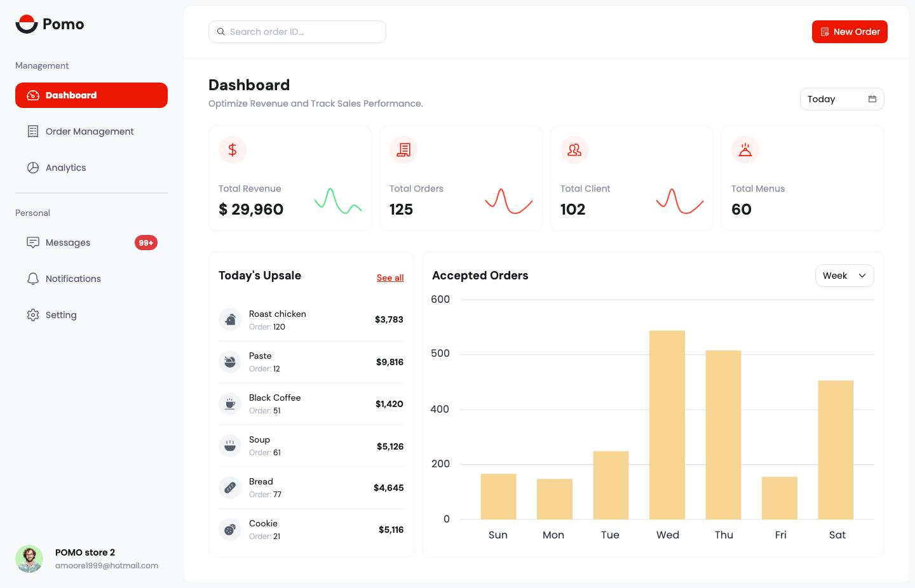Image resolution: width=915 pixels, height=588 pixels.
Task: Click the calendar icon beside Today
Action: click(872, 99)
